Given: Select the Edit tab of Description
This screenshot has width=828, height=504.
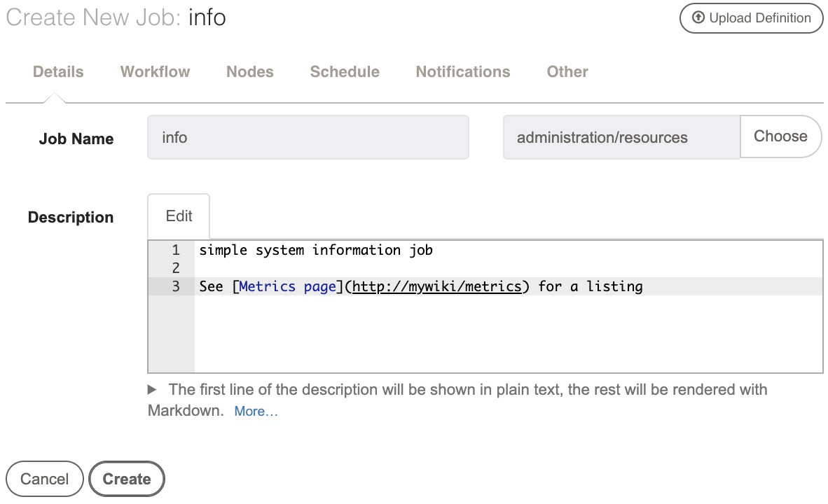Looking at the screenshot, I should 179,216.
